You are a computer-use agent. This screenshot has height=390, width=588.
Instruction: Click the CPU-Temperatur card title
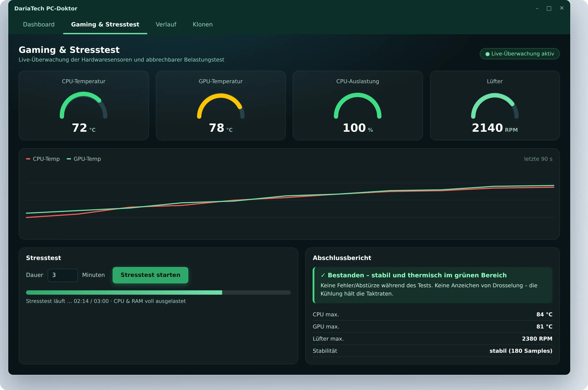click(84, 81)
